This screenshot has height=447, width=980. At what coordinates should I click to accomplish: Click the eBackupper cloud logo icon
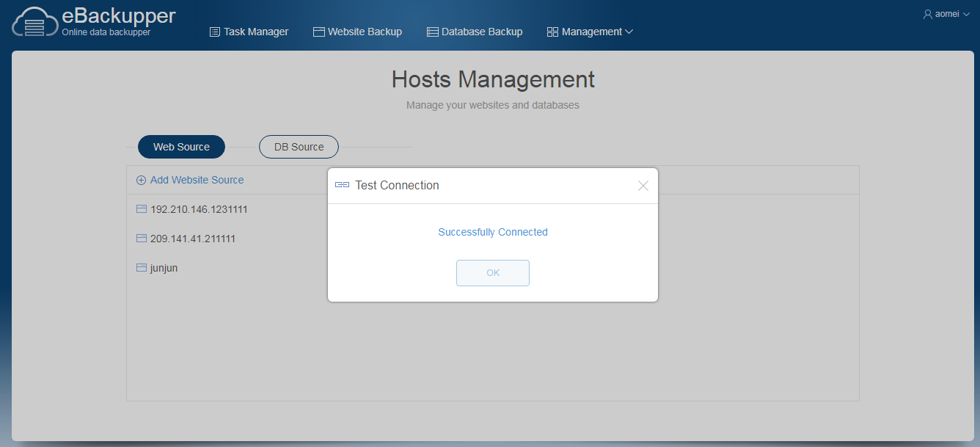pos(34,21)
